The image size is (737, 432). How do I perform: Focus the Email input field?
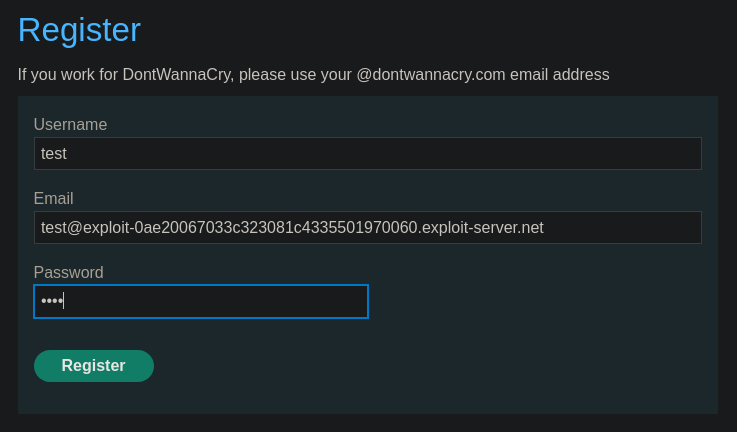coord(368,228)
